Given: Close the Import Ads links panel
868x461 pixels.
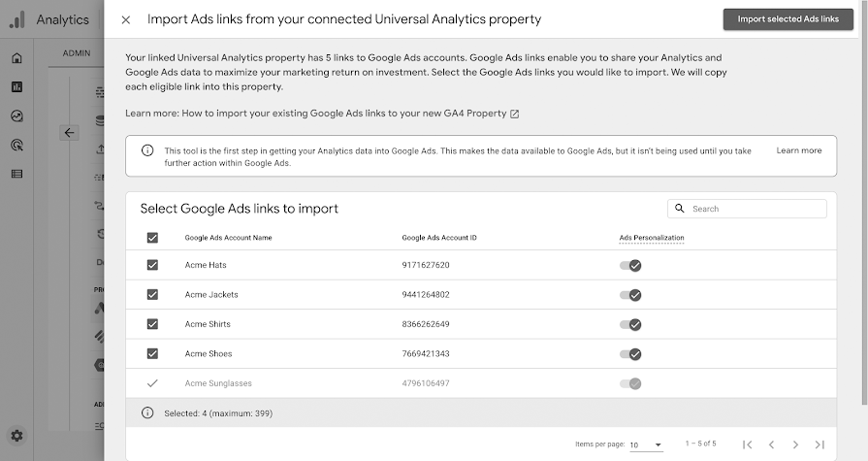Looking at the screenshot, I should [126, 19].
